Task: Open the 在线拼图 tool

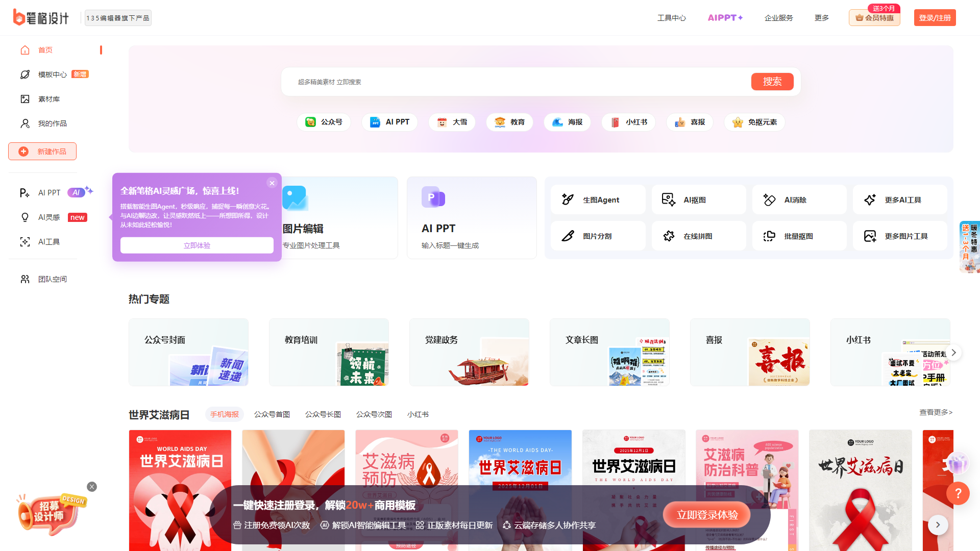Action: [x=698, y=236]
